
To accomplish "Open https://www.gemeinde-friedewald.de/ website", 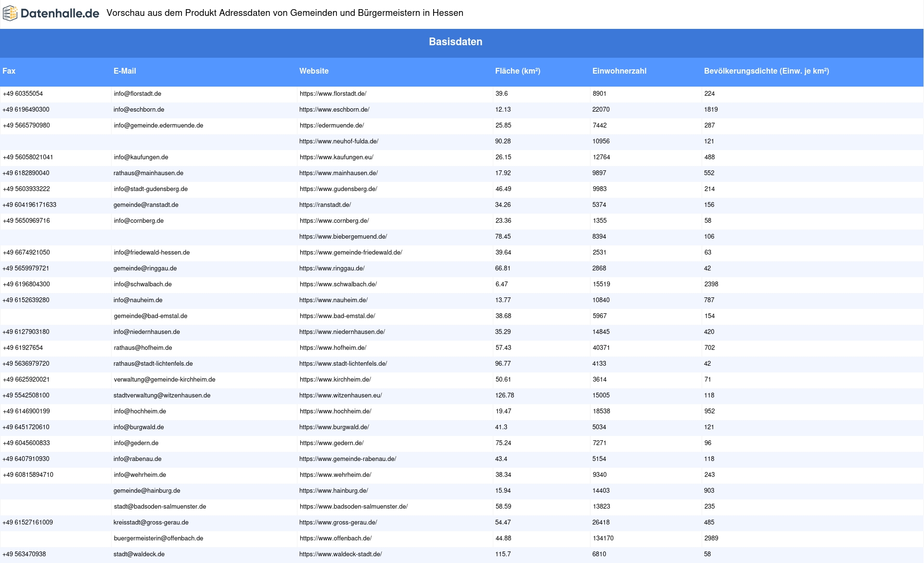I will tap(351, 253).
